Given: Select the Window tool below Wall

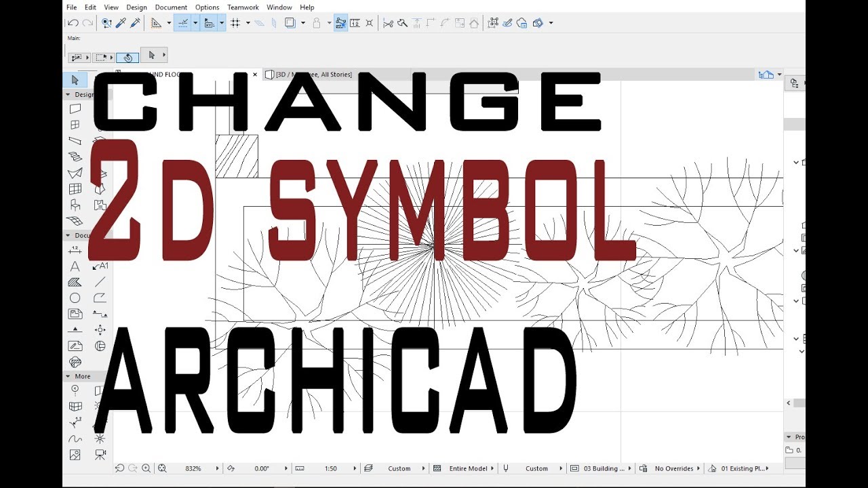Looking at the screenshot, I should pos(75,125).
